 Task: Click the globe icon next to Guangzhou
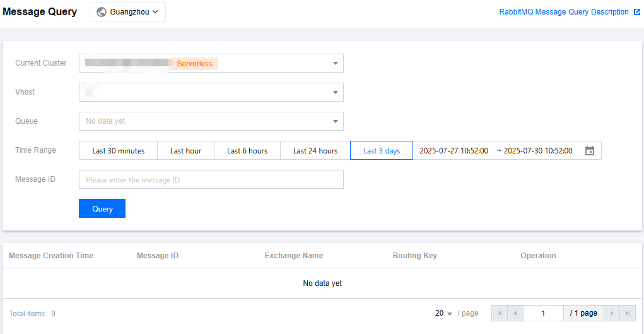(102, 12)
